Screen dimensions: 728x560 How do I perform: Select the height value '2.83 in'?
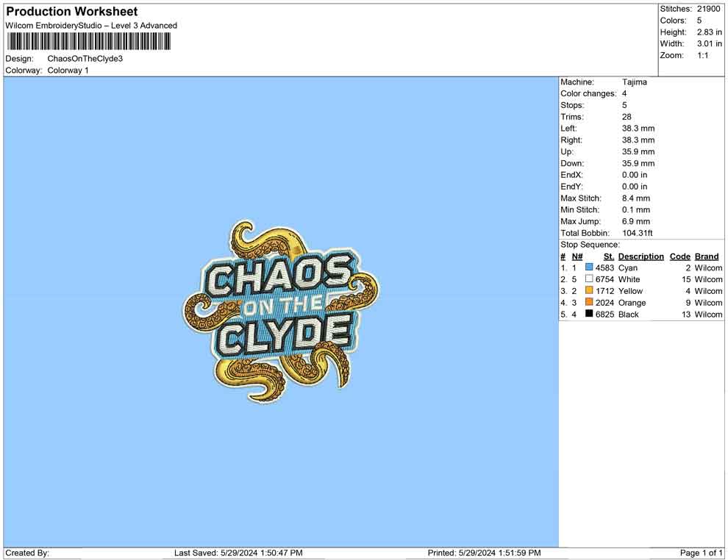[710, 32]
